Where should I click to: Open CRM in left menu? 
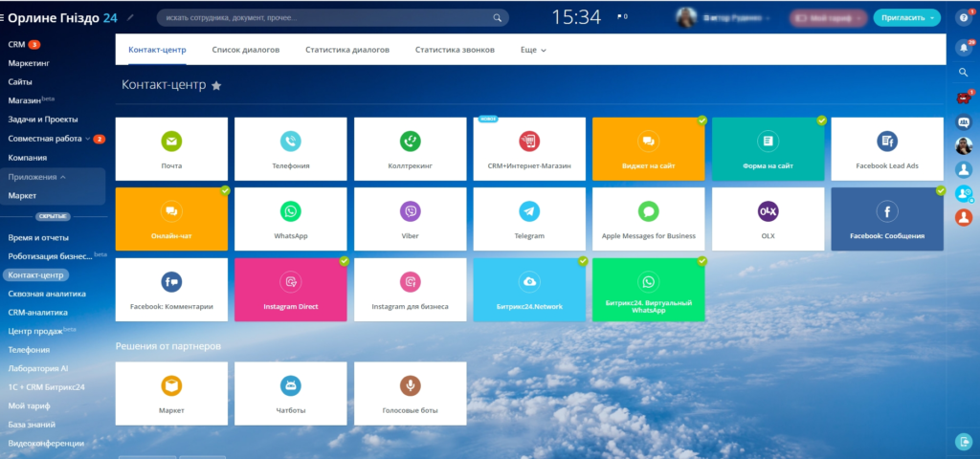tap(16, 44)
